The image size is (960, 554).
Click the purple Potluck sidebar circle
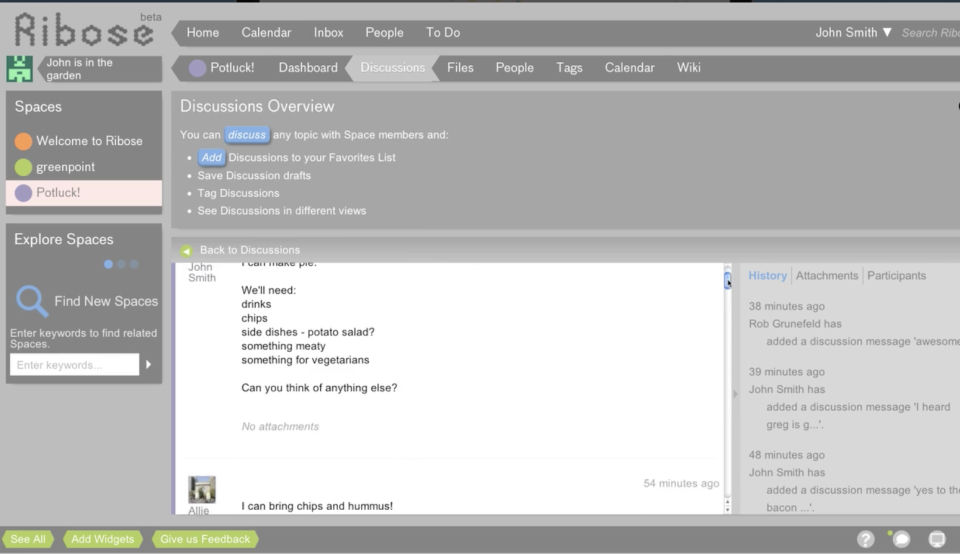23,193
